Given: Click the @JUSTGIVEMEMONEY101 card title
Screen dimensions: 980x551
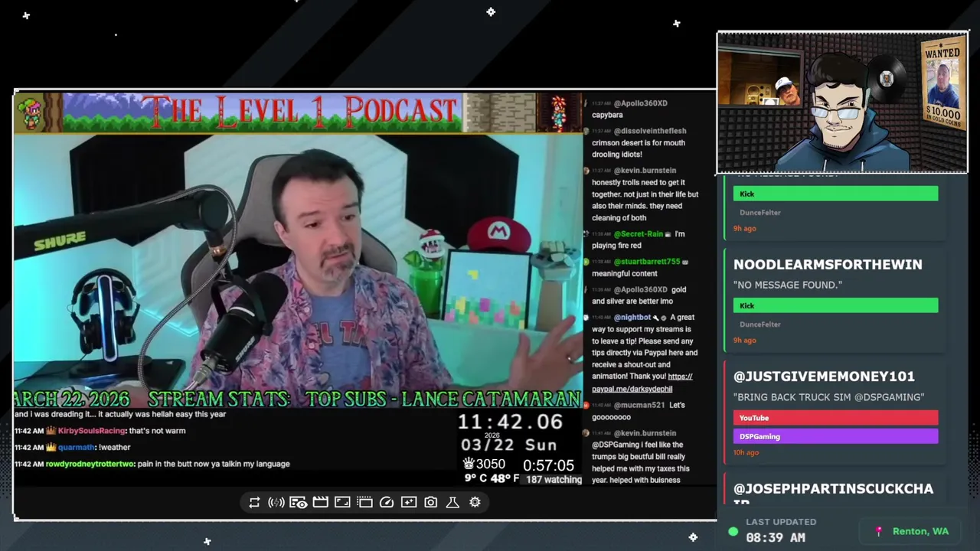Looking at the screenshot, I should 824,377.
